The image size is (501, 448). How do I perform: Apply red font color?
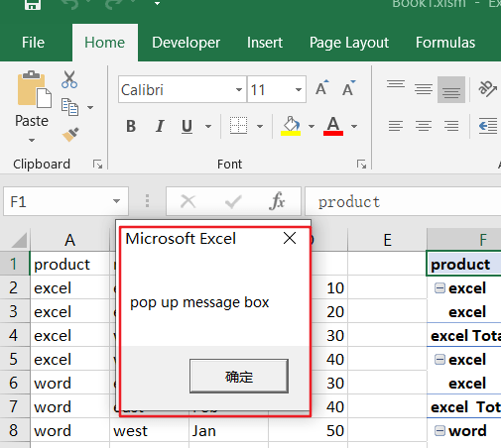[333, 126]
